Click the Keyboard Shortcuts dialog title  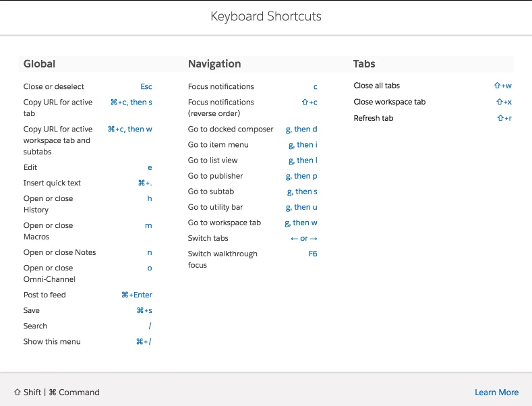click(x=266, y=16)
